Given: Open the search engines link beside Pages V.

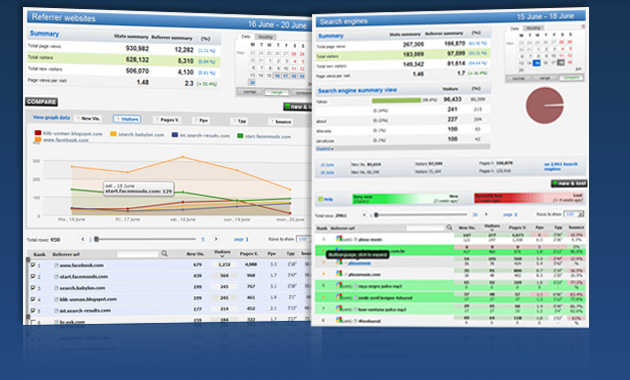Looking at the screenshot, I should pos(561,166).
